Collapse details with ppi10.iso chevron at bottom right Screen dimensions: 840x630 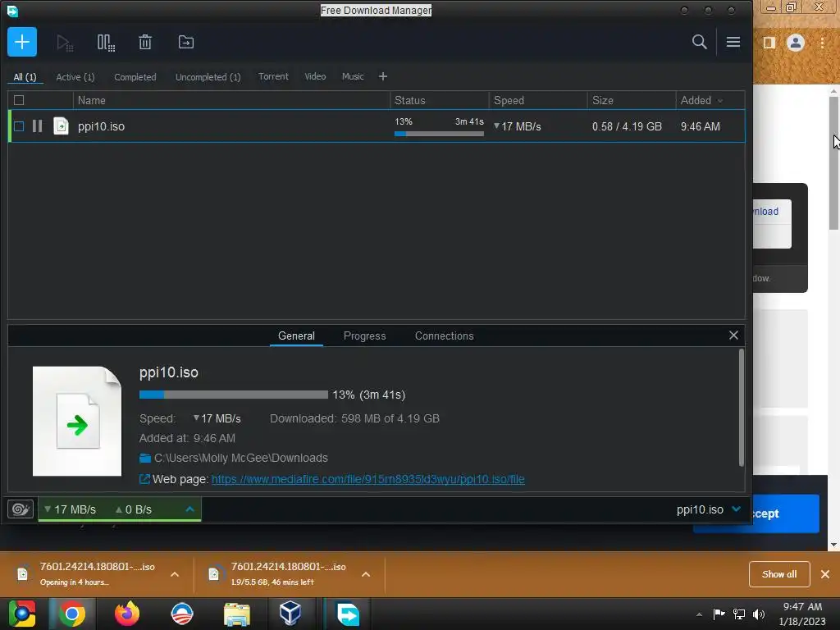pos(736,509)
